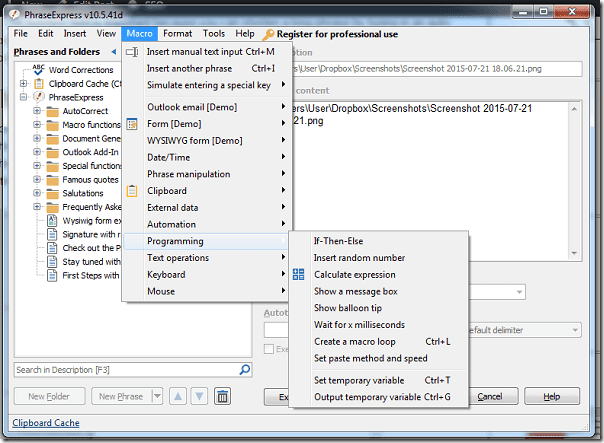
Task: Click the Search in Description field
Action: (x=126, y=370)
